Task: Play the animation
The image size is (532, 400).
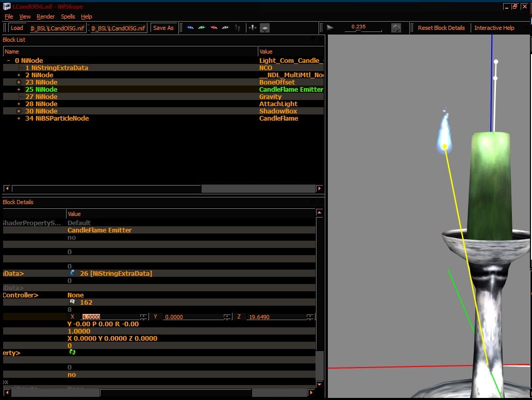Action: [330, 28]
